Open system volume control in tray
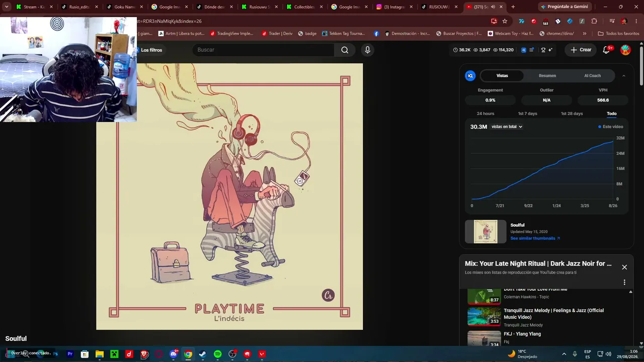644x362 pixels. (x=608, y=354)
